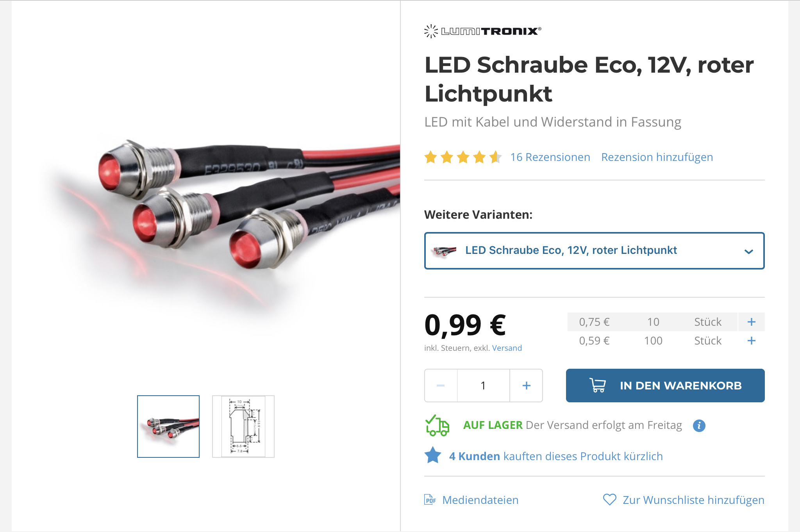Open the Versand shipping link
This screenshot has width=800, height=532.
507,348
